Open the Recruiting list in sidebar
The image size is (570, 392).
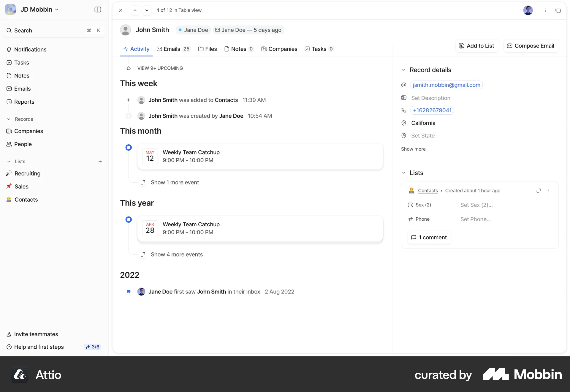27,173
